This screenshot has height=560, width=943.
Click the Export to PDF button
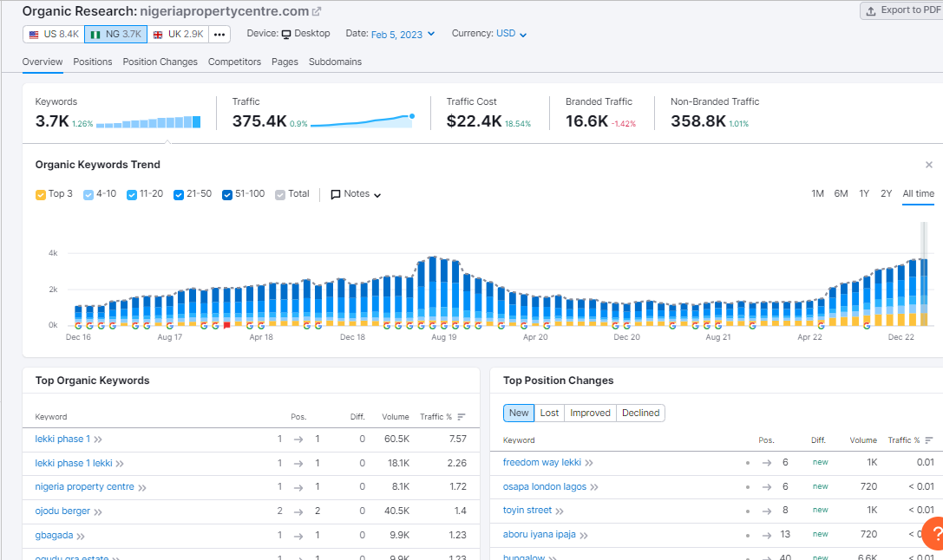(x=902, y=10)
